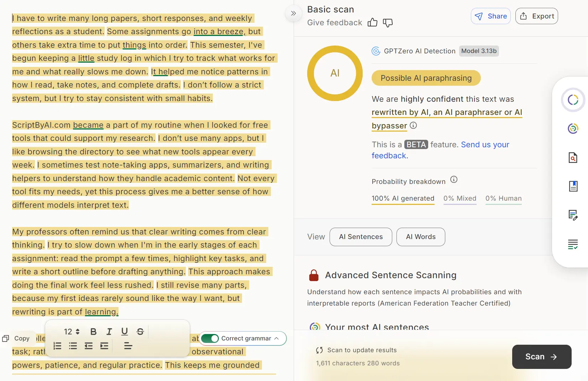Apply bold formatting

click(93, 332)
